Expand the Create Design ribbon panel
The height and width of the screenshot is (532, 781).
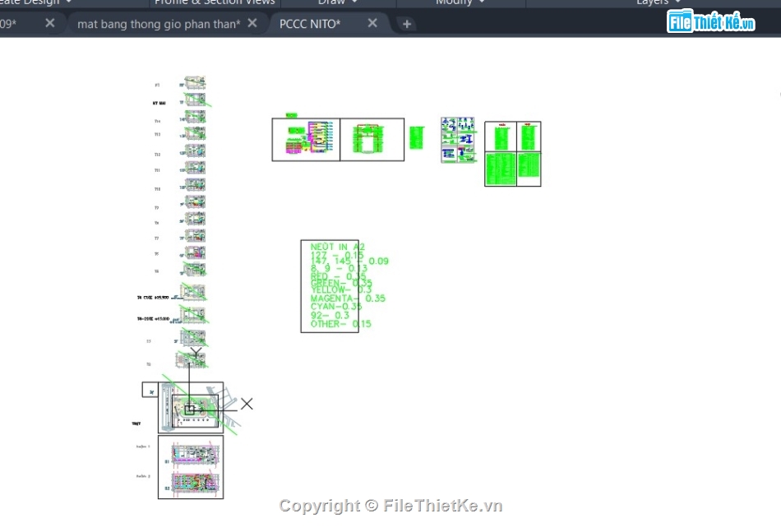[35, 2]
